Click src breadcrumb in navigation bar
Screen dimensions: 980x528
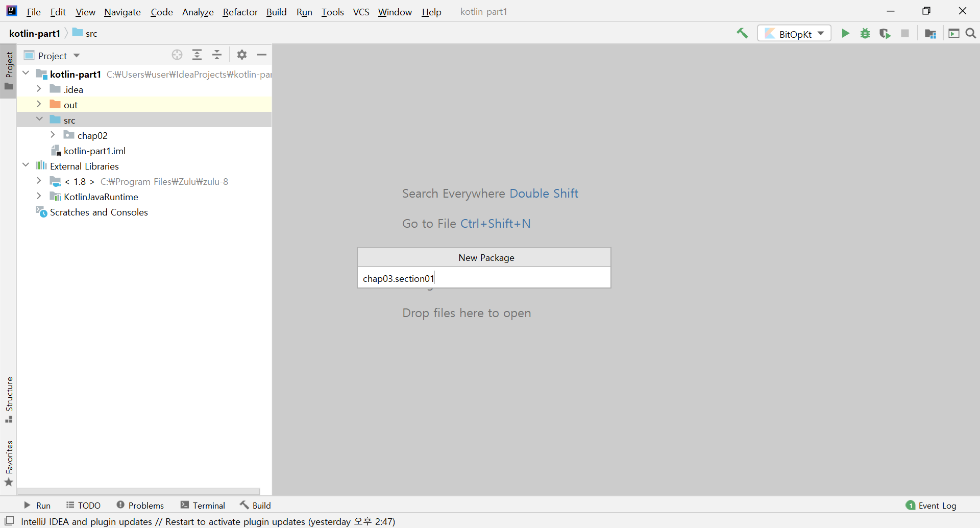click(85, 34)
